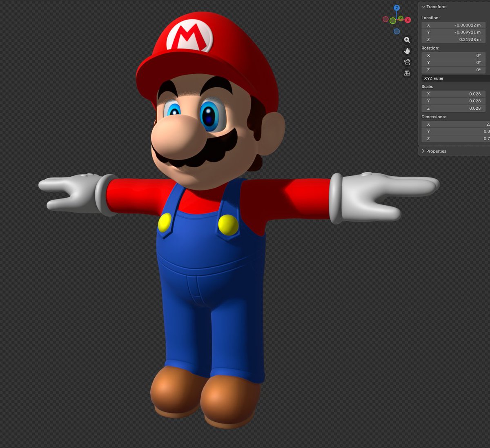
Task: Click the Scale X field
Action: click(453, 94)
